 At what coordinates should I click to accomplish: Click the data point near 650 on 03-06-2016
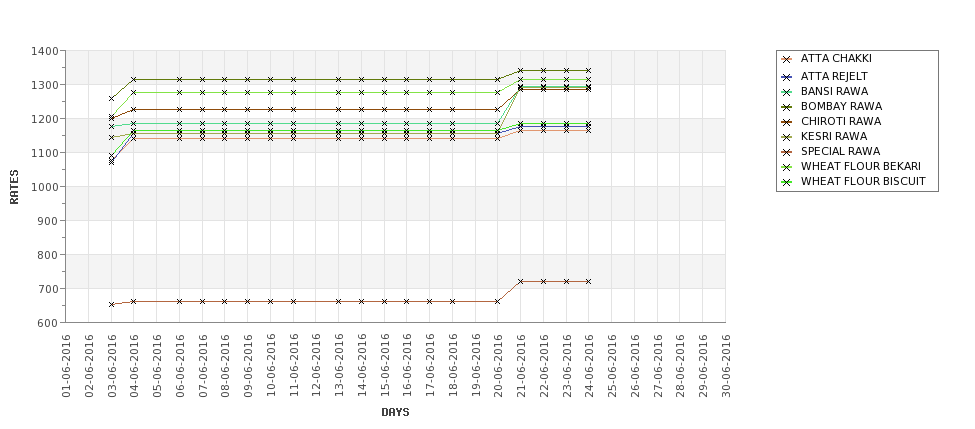111,305
